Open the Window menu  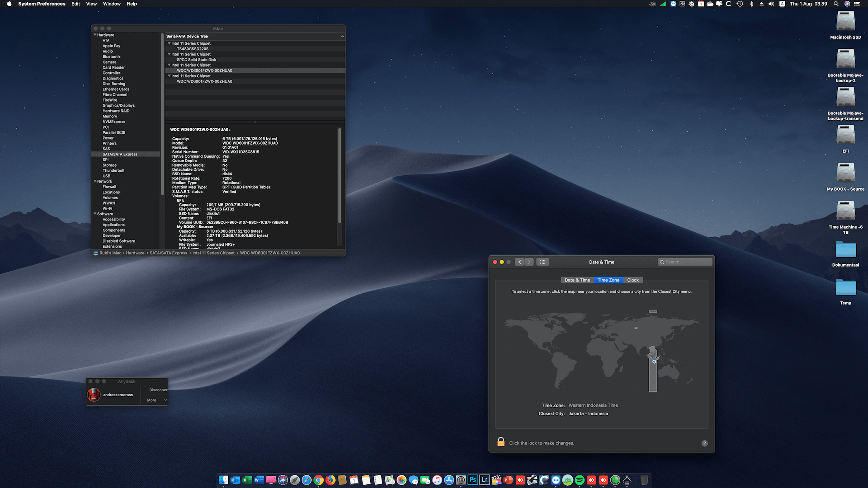112,4
